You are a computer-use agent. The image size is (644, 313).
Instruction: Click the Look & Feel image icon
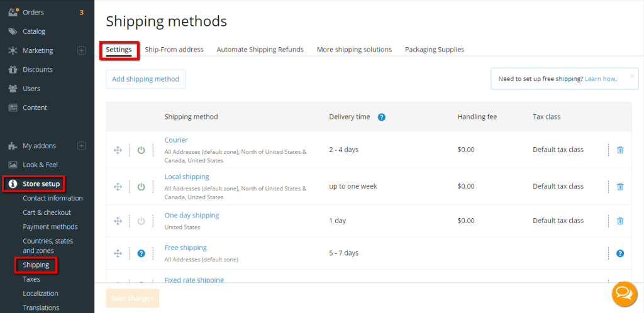13,165
